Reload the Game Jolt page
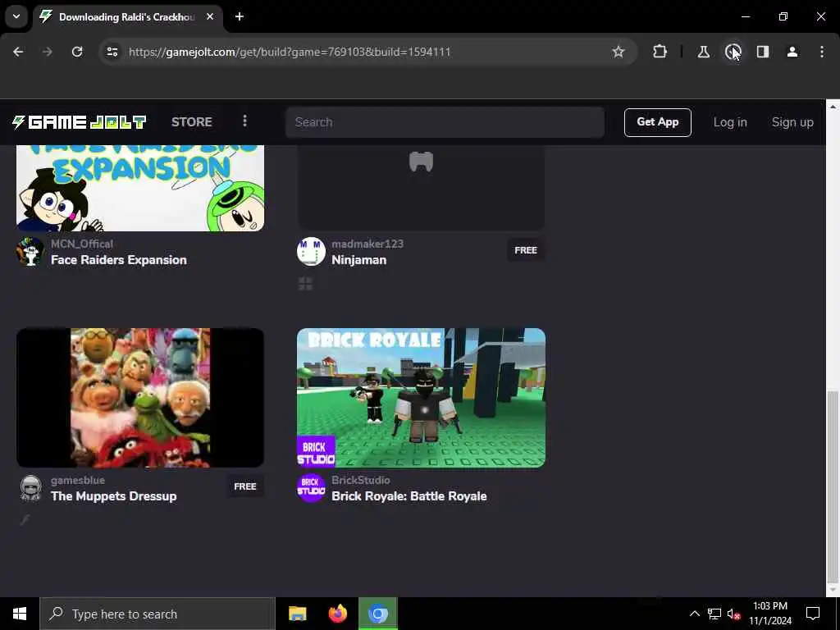This screenshot has width=840, height=630. pyautogui.click(x=77, y=52)
